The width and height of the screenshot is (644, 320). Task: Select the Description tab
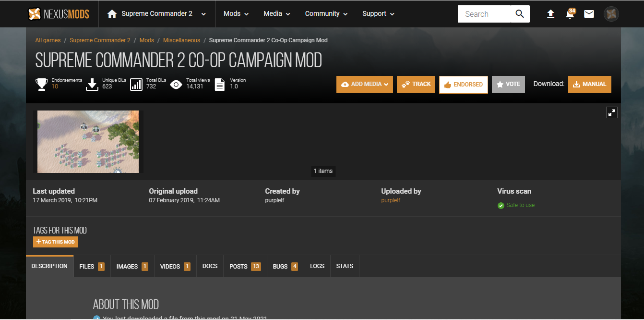pos(49,266)
